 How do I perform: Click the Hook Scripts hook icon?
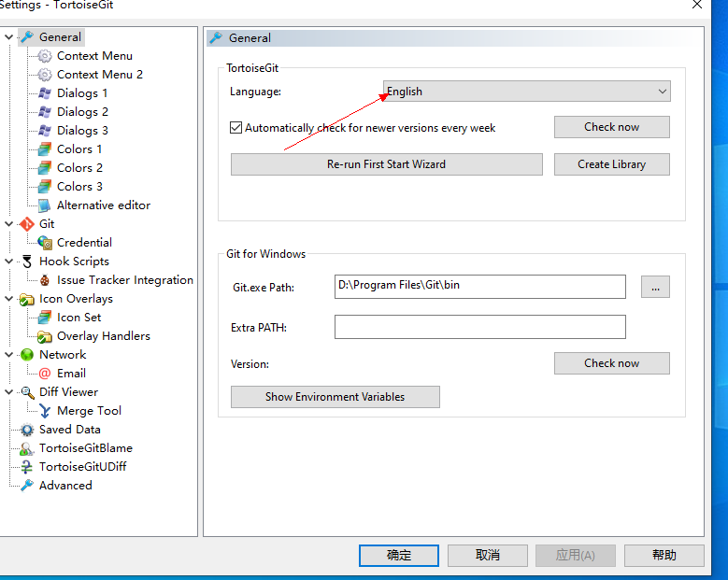click(x=27, y=262)
